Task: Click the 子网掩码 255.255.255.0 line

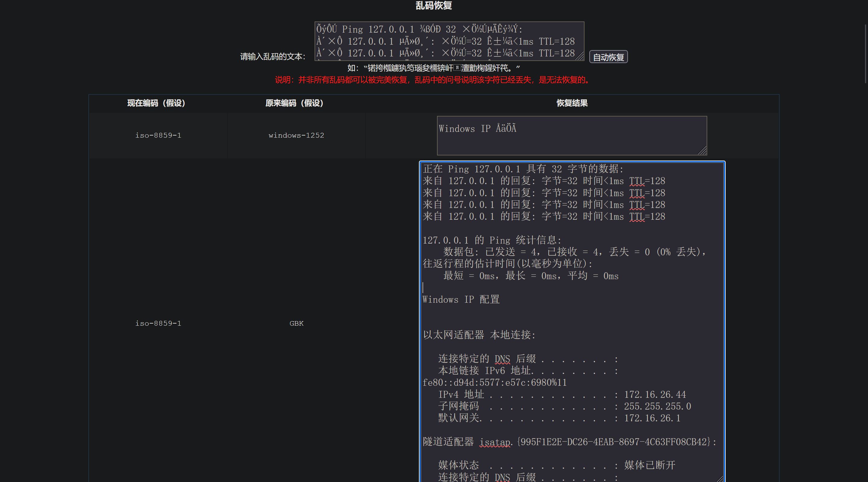Action: pyautogui.click(x=564, y=406)
